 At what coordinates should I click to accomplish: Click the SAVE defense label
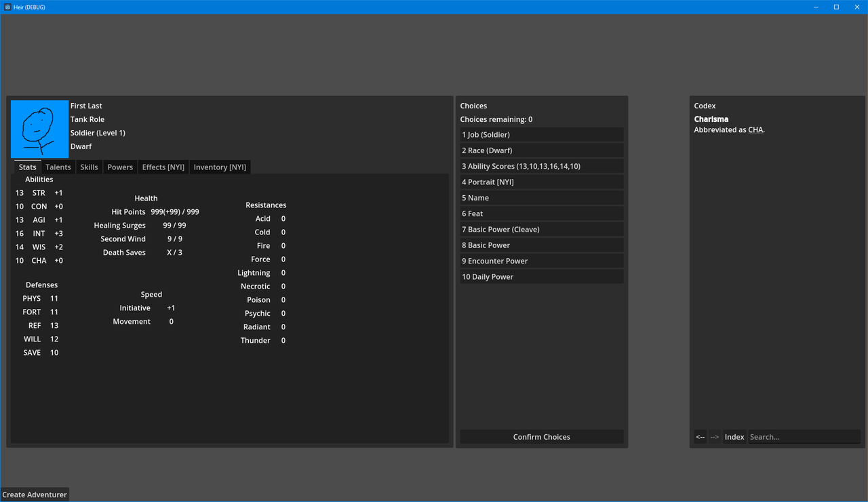[32, 353]
